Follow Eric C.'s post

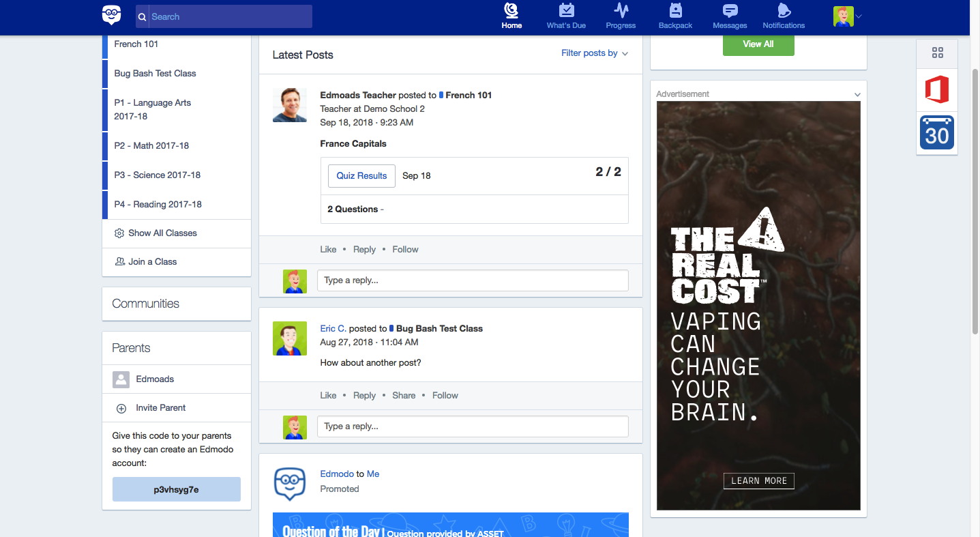tap(445, 396)
